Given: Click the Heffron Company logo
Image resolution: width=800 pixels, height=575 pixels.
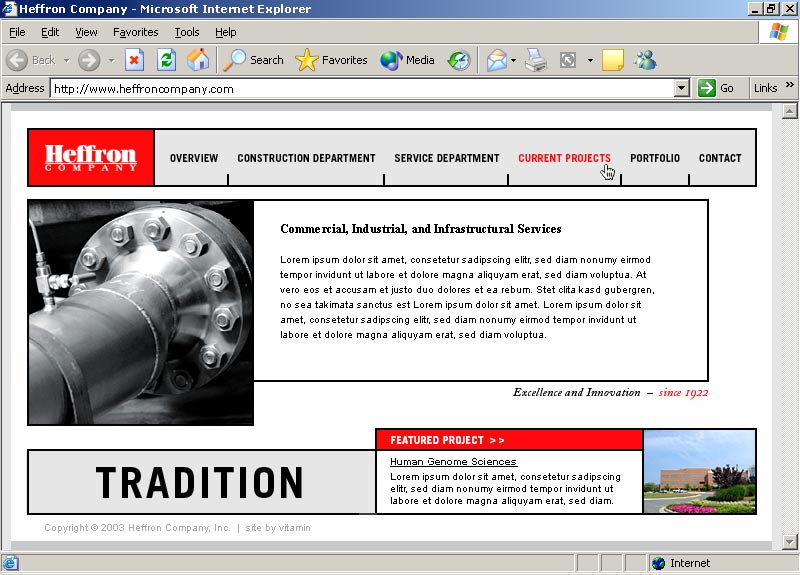Looking at the screenshot, I should [90, 158].
